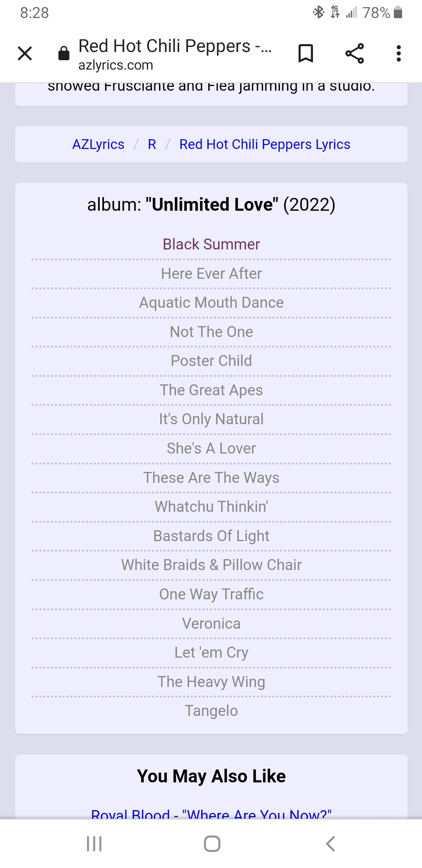The image size is (422, 868).
Task: Open the Tangelo lyrics page
Action: coord(211,711)
